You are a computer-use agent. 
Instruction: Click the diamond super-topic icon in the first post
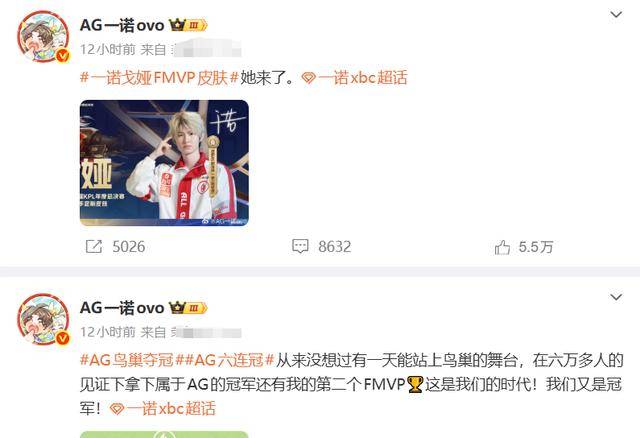tap(309, 78)
